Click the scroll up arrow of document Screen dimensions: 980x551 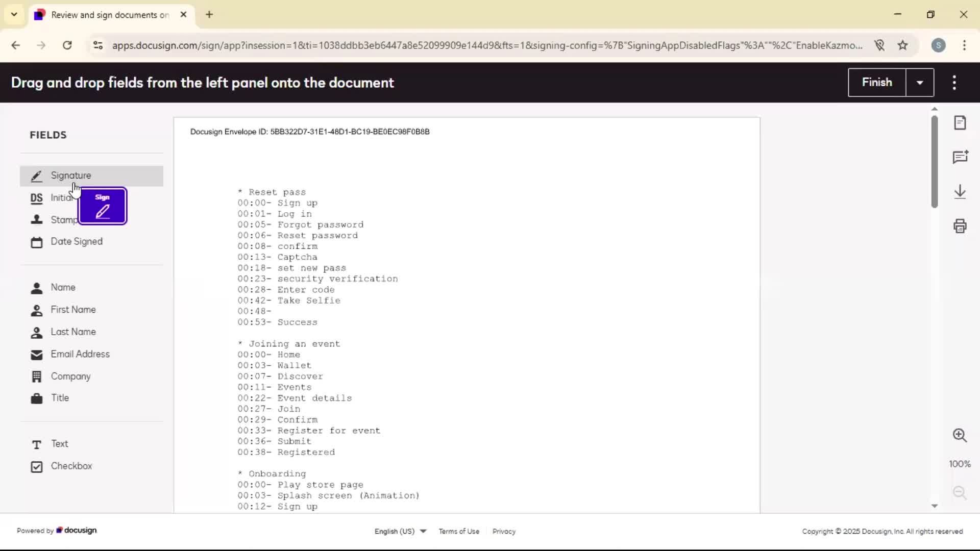(x=934, y=109)
